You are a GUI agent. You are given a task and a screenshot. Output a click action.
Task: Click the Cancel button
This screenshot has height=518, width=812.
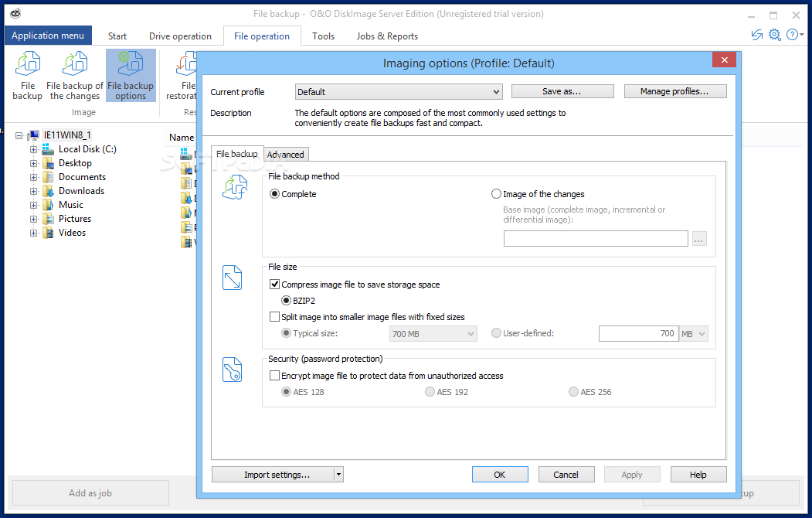click(x=566, y=475)
